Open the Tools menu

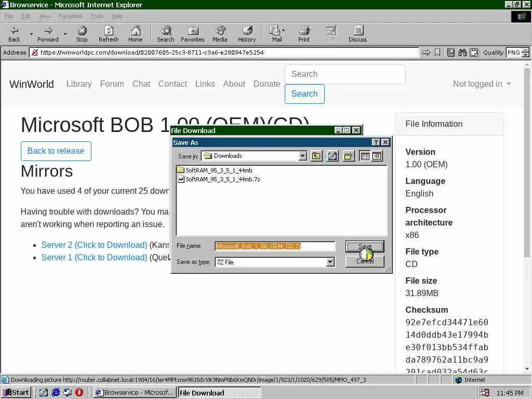point(97,16)
